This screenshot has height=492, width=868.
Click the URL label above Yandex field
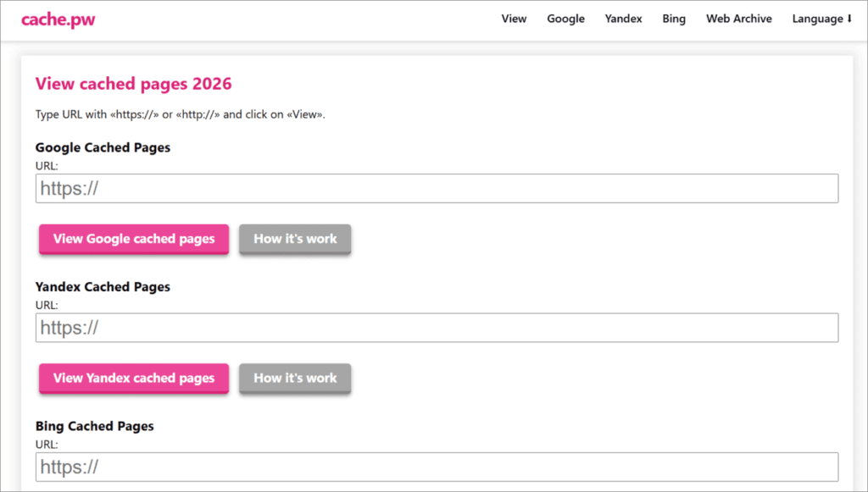coord(47,305)
